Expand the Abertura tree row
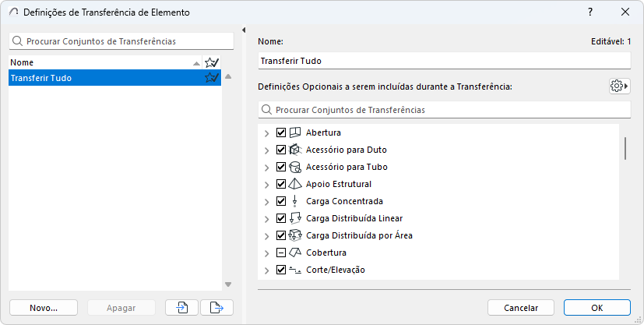The image size is (644, 325). click(267, 132)
